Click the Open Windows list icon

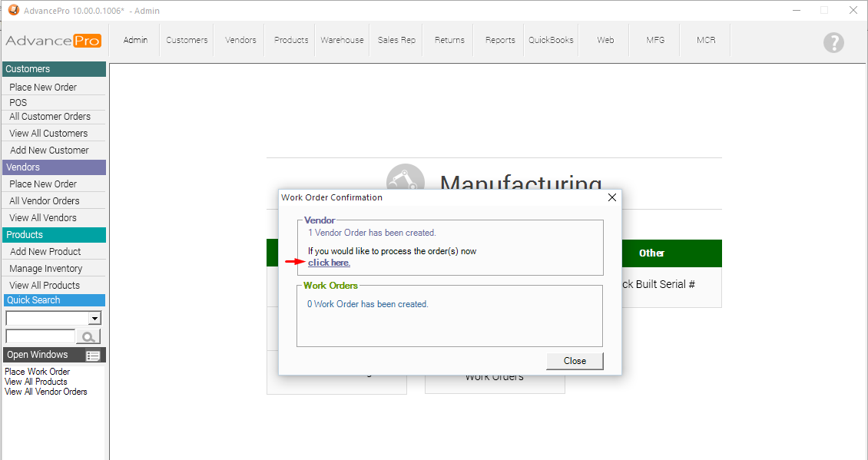click(93, 356)
